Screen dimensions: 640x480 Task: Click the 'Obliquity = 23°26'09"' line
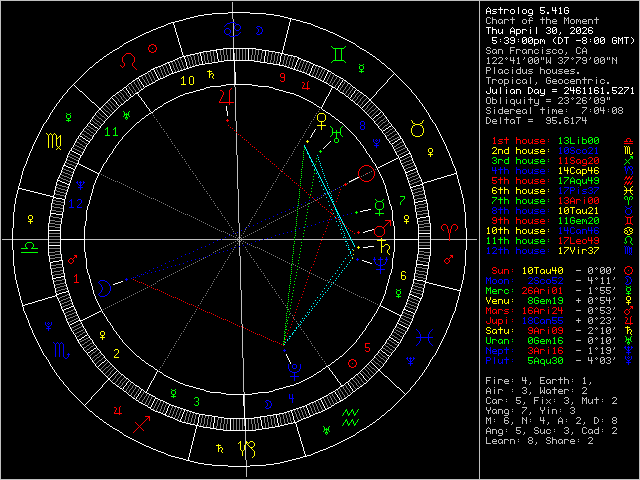[x=548, y=101]
